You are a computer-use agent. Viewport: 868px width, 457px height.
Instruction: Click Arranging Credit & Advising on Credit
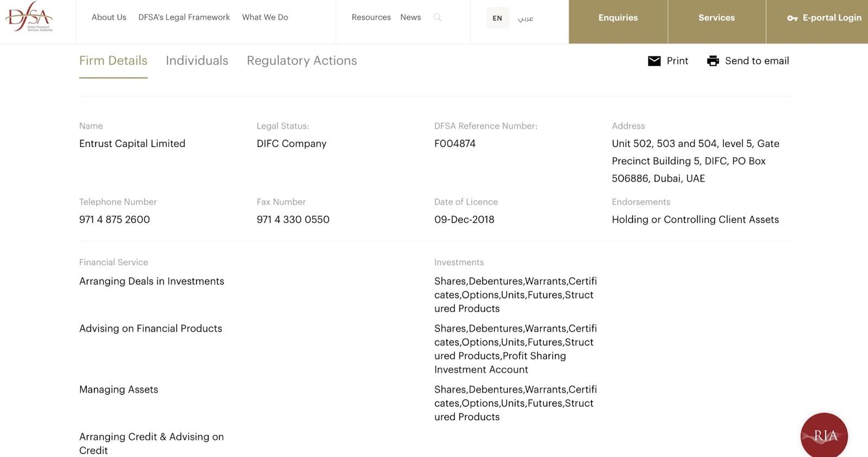[151, 443]
